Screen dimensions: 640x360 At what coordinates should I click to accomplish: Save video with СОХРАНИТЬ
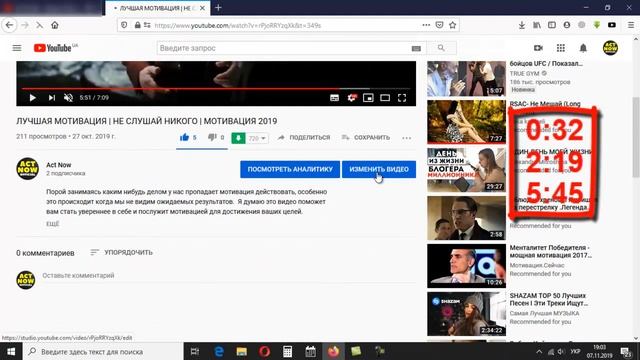tap(366, 138)
